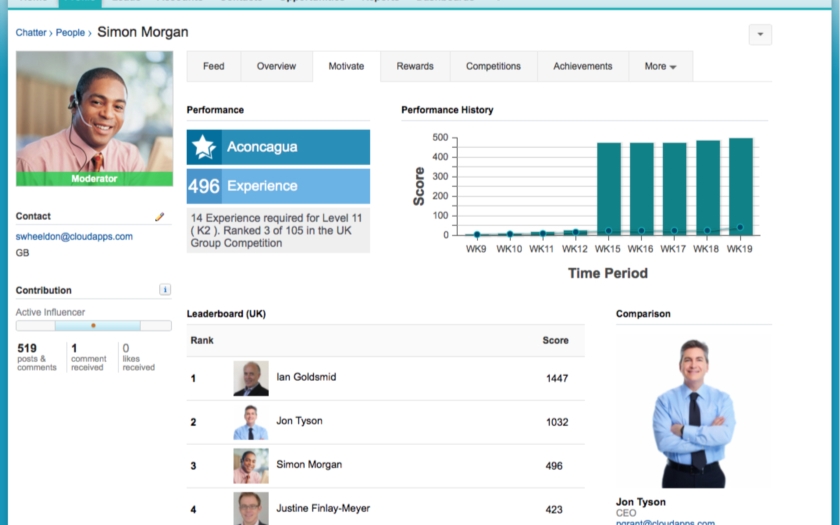View the Achievements tab
The height and width of the screenshot is (525, 840).
click(x=582, y=66)
